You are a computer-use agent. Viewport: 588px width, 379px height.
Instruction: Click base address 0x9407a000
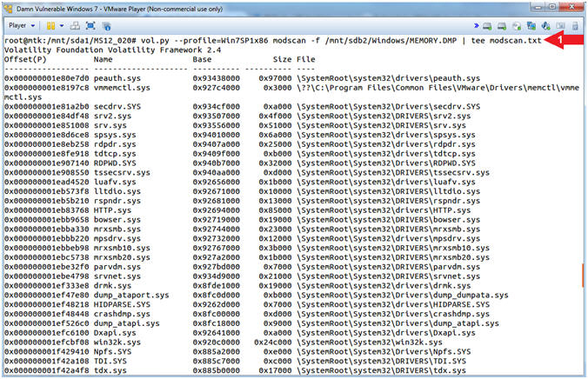click(216, 144)
